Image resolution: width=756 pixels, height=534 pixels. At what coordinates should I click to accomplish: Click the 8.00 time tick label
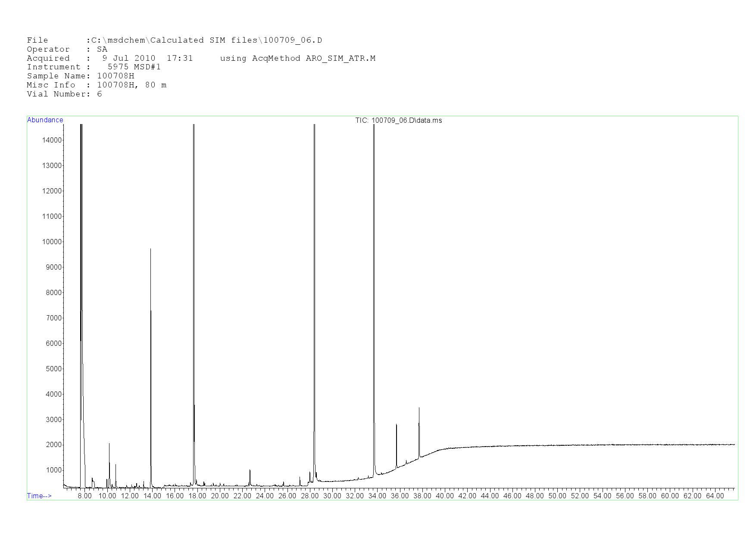[84, 496]
